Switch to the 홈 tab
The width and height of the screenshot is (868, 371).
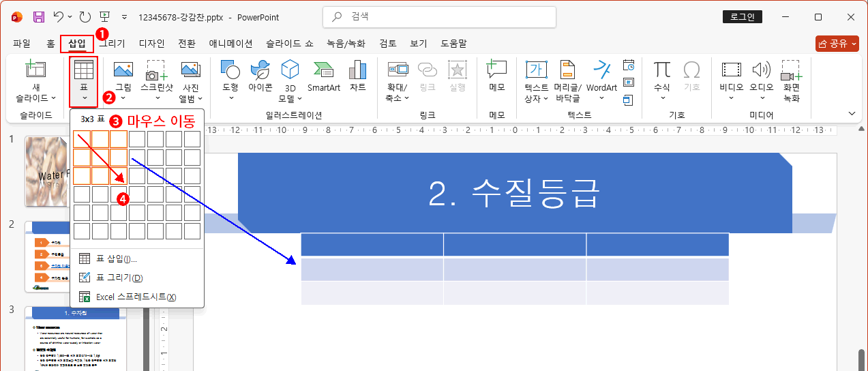pos(50,44)
